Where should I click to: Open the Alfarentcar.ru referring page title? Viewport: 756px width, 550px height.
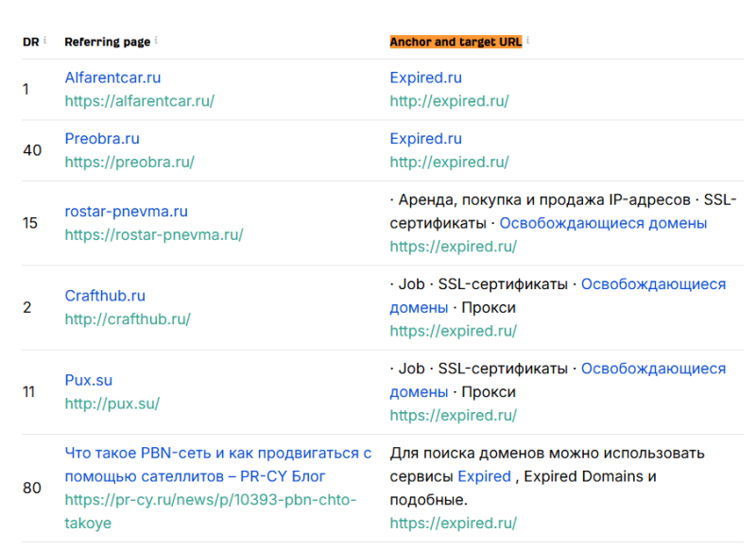[x=112, y=77]
